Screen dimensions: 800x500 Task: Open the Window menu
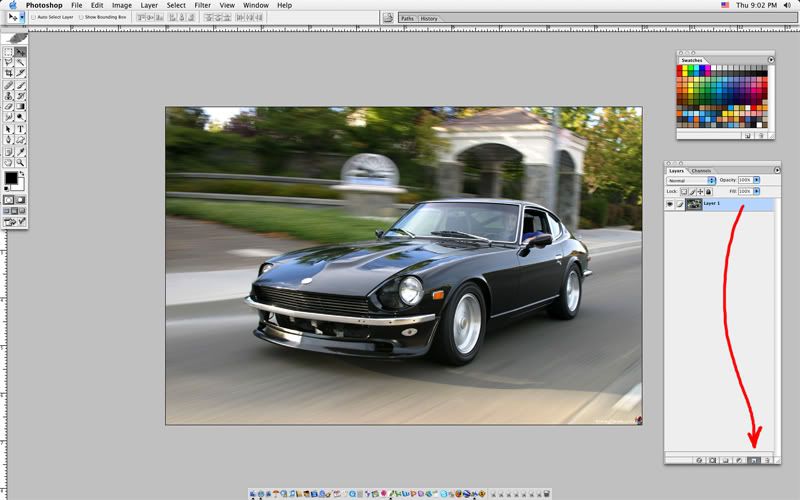256,5
